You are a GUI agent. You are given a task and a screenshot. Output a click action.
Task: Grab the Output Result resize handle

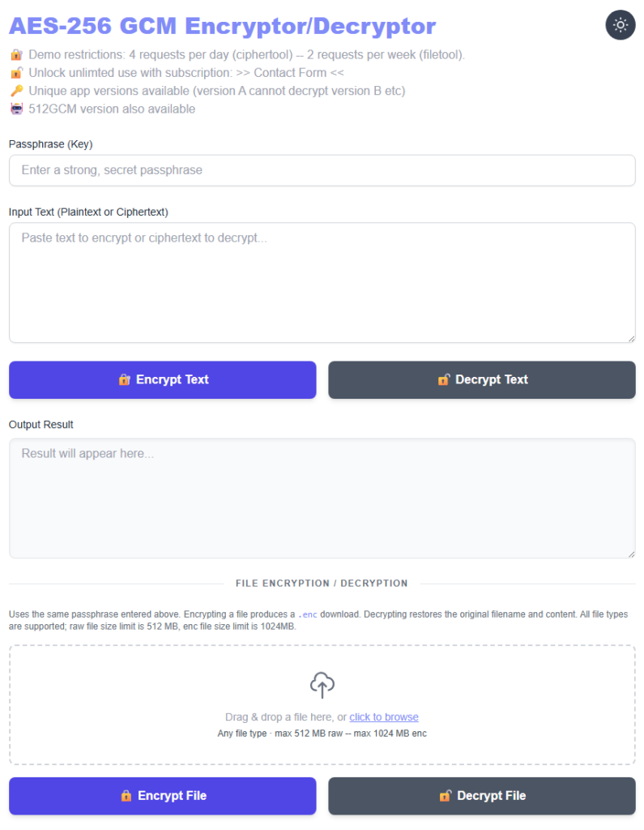point(630,553)
